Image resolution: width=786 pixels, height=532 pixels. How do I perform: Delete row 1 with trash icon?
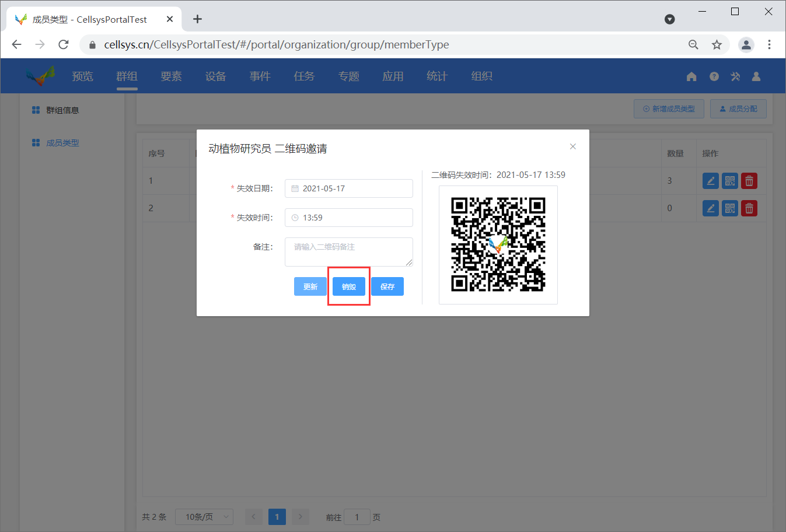pyautogui.click(x=749, y=181)
